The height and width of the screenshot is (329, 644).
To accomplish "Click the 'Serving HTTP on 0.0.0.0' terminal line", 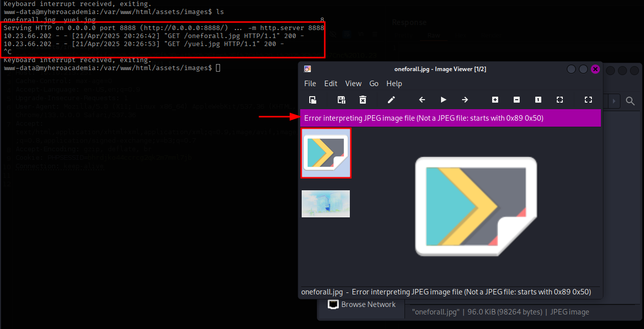I will pyautogui.click(x=164, y=28).
